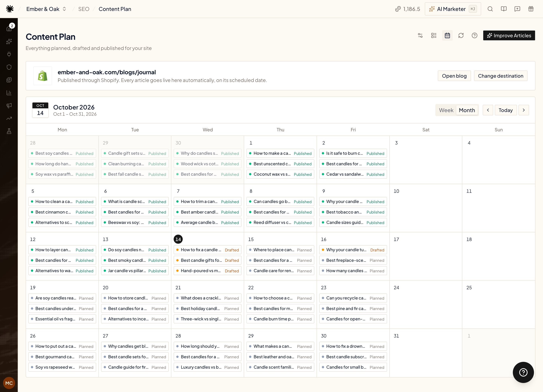Open the AI Marketer button

point(453,9)
